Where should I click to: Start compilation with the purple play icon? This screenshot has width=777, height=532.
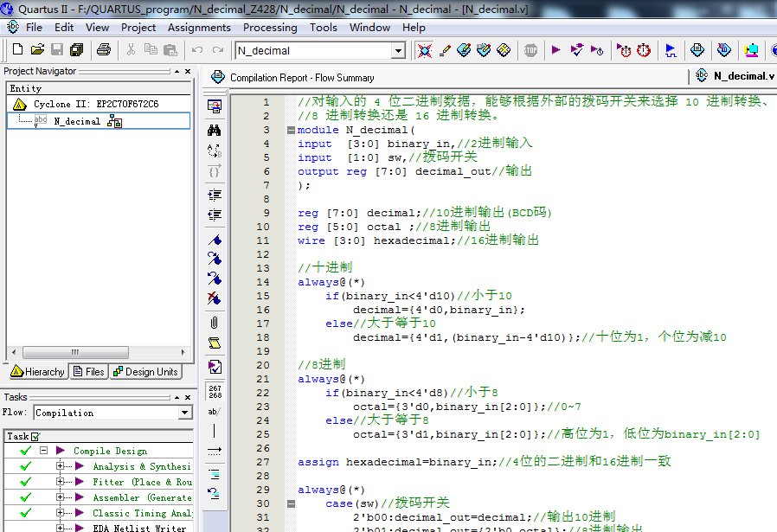[x=556, y=49]
